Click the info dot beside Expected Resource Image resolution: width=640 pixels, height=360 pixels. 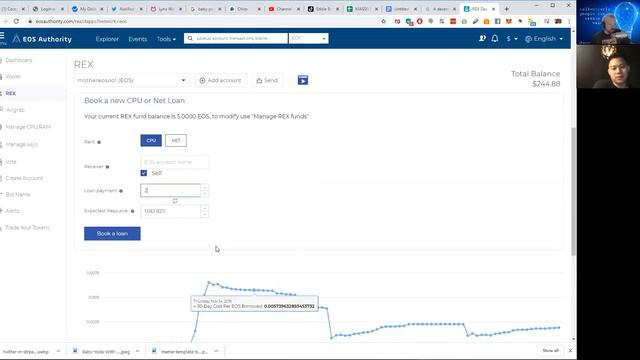(x=132, y=211)
